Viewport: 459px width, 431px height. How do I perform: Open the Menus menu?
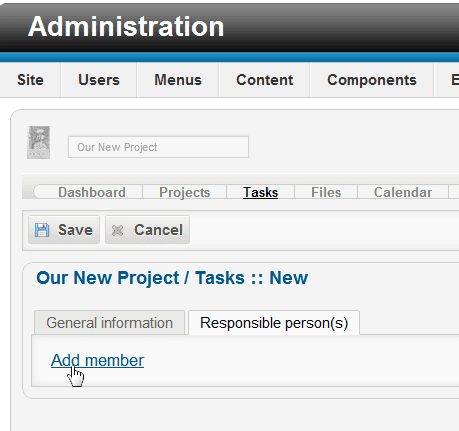tap(178, 80)
